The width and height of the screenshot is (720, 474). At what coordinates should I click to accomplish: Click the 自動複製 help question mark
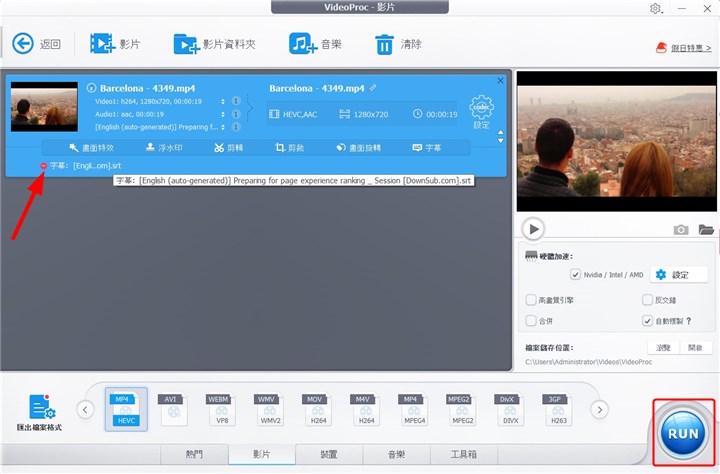tap(688, 321)
